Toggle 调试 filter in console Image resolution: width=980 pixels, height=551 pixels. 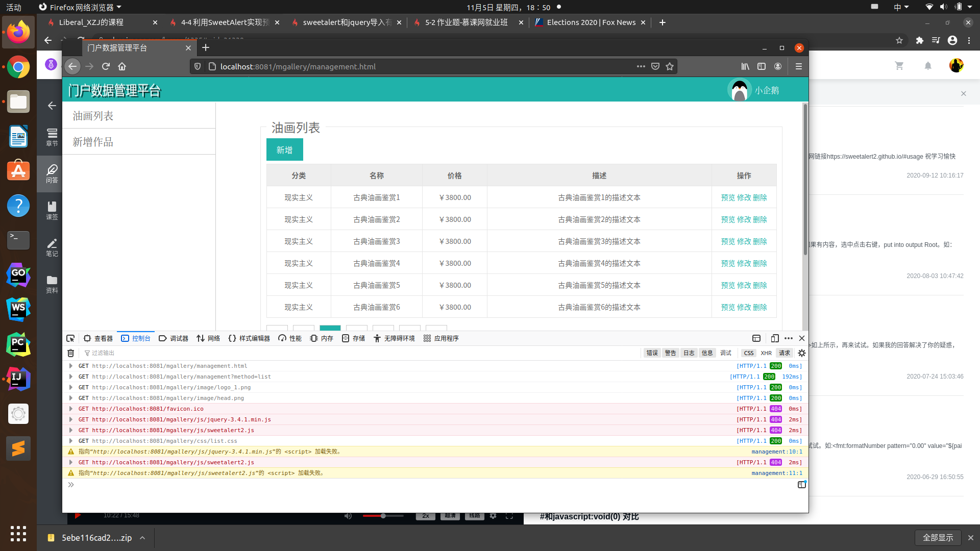[x=726, y=353]
